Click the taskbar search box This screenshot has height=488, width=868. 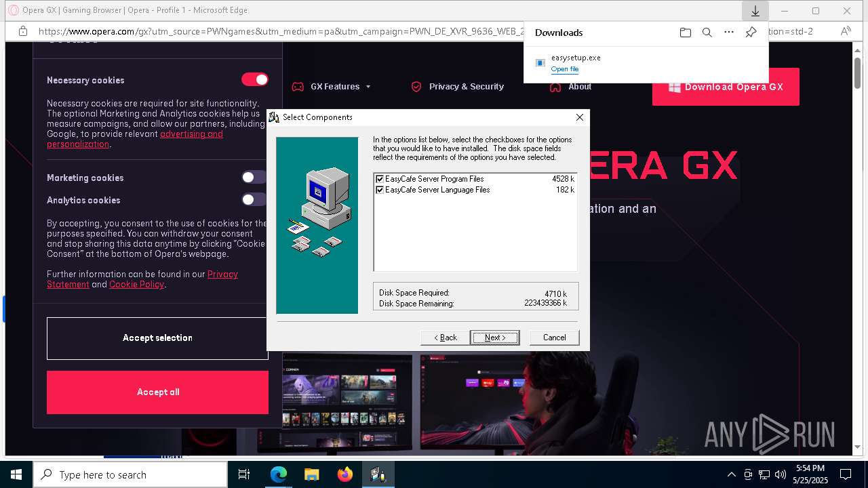point(130,474)
